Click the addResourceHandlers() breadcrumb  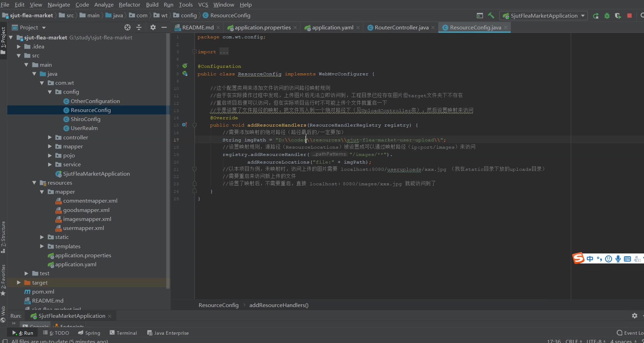[278, 305]
